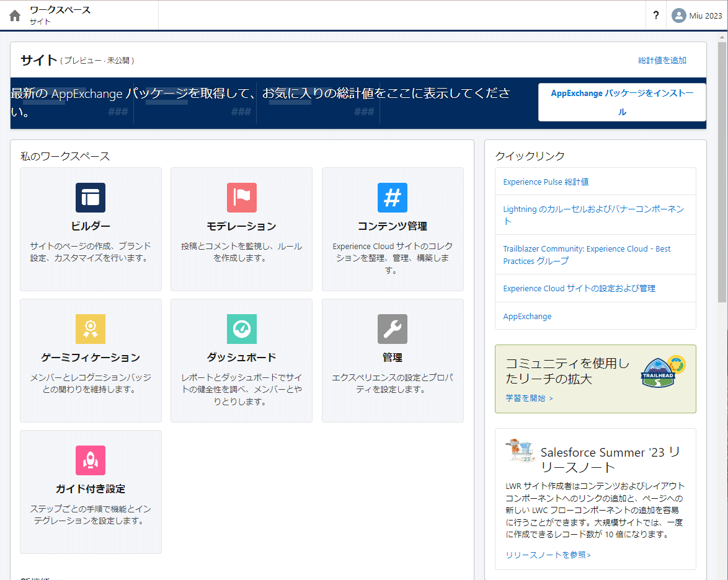The image size is (728, 580).
Task: Click リリースノートを参照 link
Action: coord(548,555)
